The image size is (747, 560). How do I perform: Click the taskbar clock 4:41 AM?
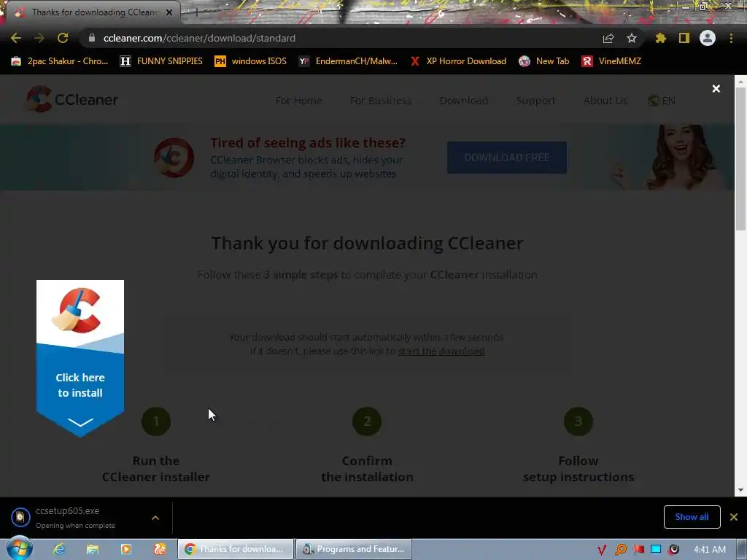point(710,550)
